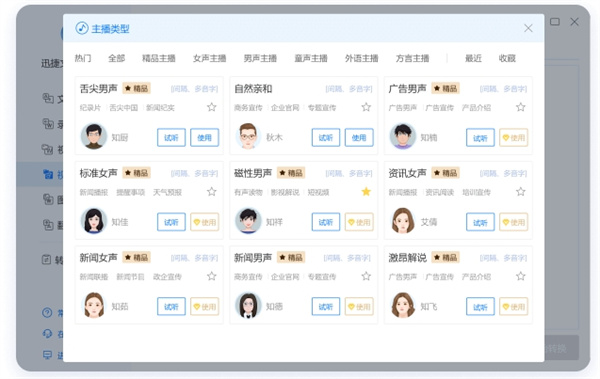Screen dimensions: 600x379
Task: Switch to 童声主播 tab
Action: point(311,58)
